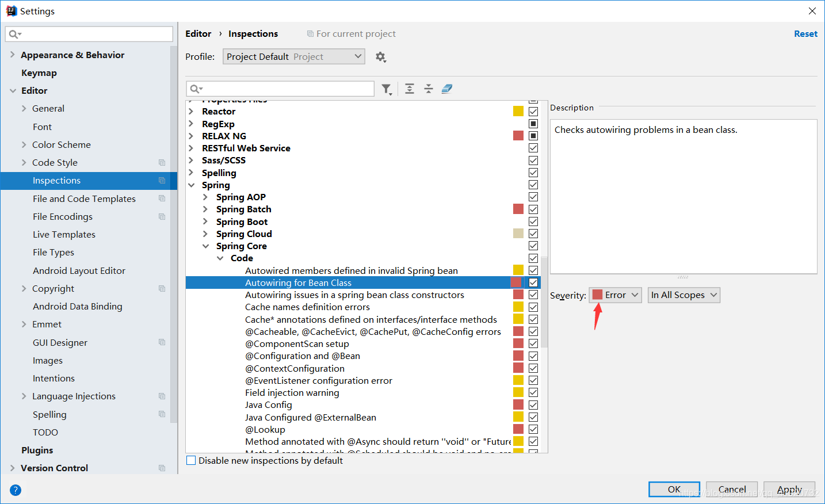Focus the inspections search field
The height and width of the screenshot is (504, 825).
(281, 89)
